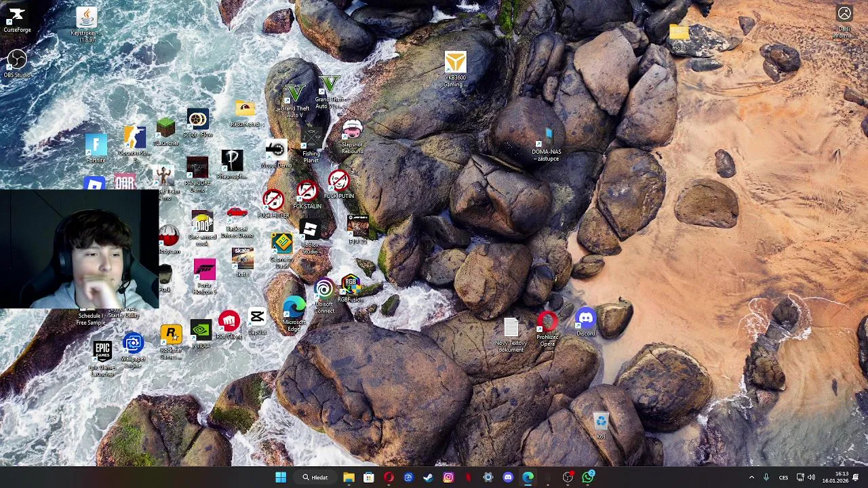Viewport: 868px width, 488px height.
Task: Open Instagram from the taskbar
Action: coord(448,477)
